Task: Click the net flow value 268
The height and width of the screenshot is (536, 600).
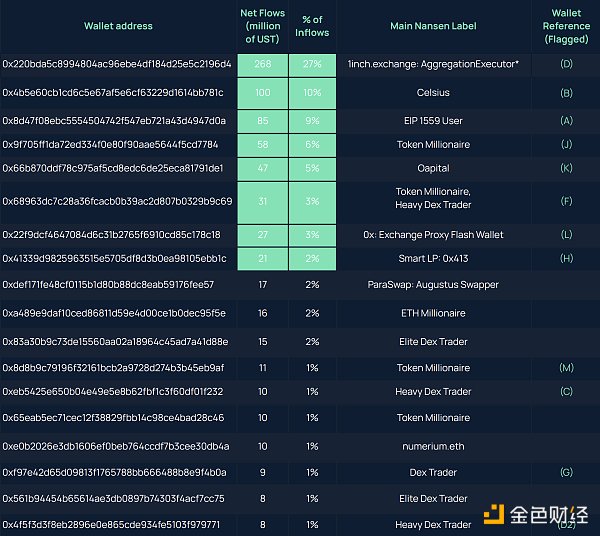Action: pos(262,64)
